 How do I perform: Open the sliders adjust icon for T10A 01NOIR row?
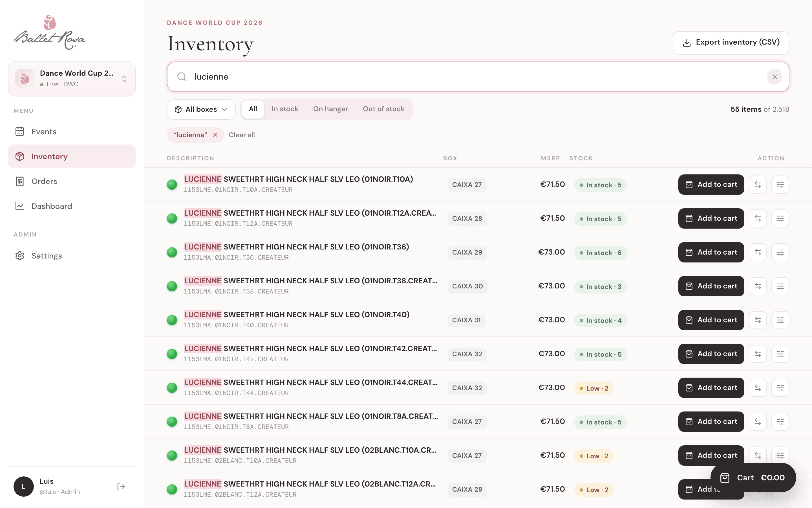780,185
